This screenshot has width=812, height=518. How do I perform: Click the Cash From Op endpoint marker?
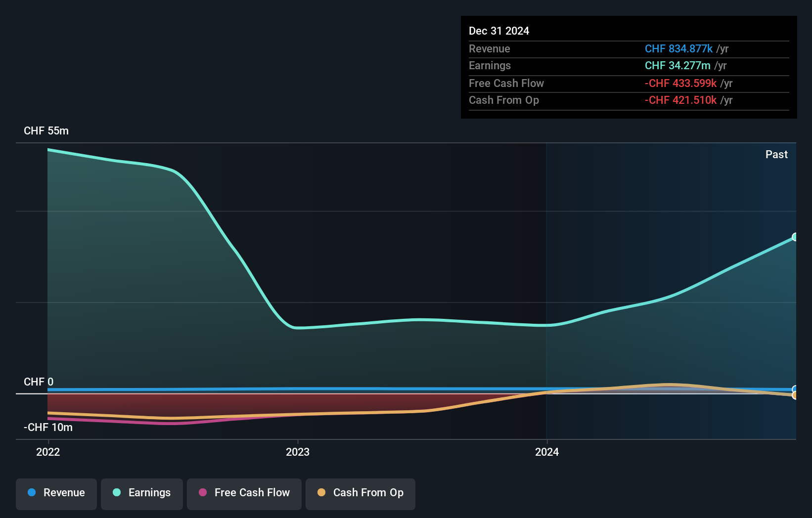pos(795,395)
